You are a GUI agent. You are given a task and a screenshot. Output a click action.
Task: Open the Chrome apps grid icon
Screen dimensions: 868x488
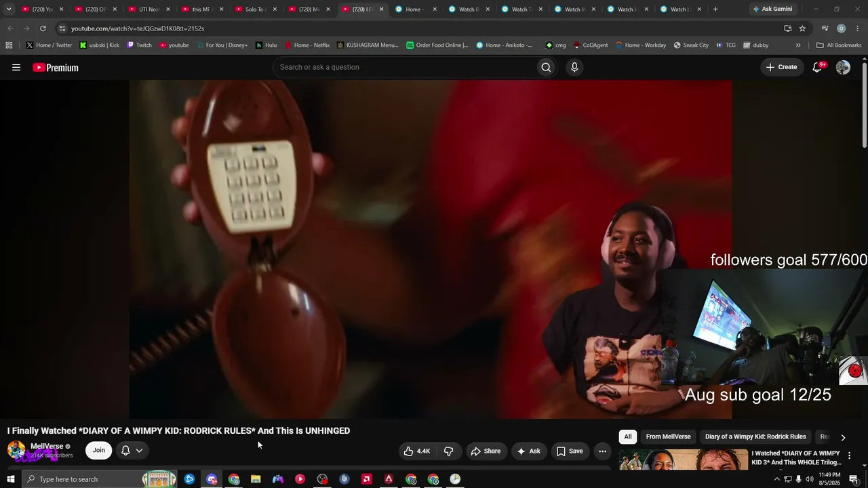click(x=9, y=45)
